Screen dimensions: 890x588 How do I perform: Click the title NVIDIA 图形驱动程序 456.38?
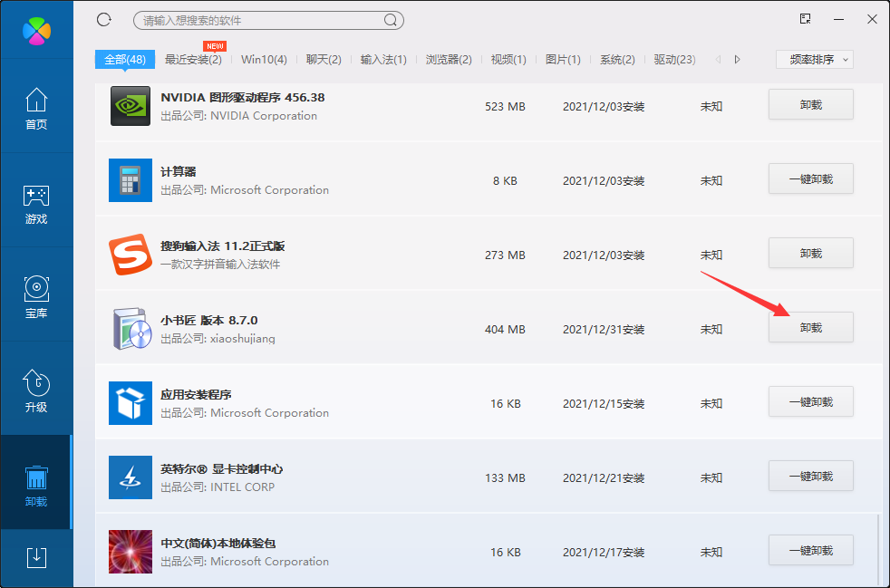pyautogui.click(x=242, y=98)
